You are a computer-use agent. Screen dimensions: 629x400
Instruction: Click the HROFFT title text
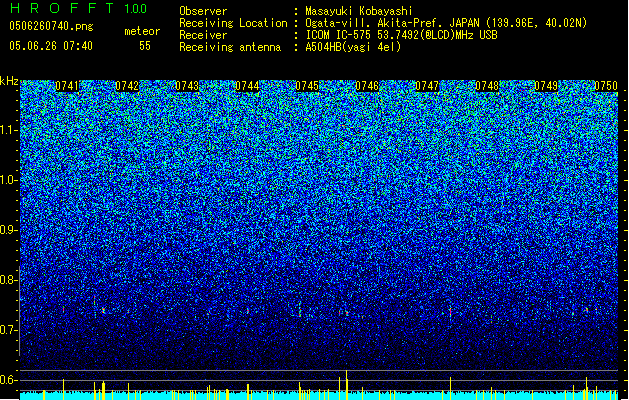(62, 8)
